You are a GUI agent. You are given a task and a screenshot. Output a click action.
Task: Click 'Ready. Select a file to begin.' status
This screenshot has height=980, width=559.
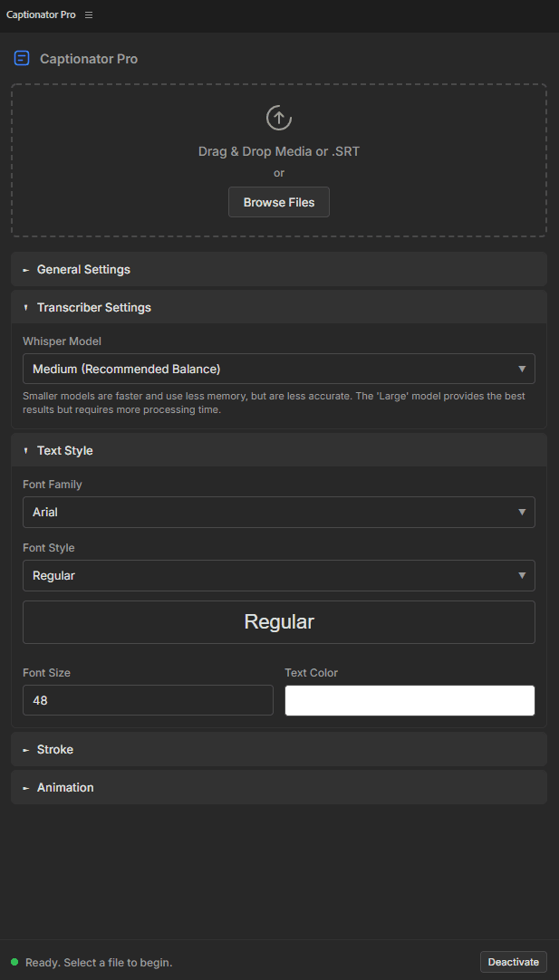99,962
